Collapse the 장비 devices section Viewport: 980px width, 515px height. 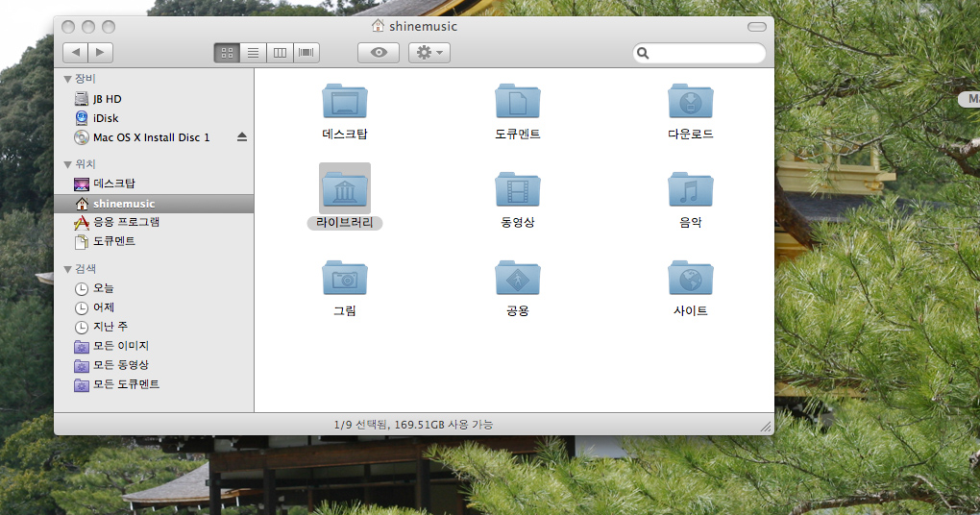click(67, 79)
